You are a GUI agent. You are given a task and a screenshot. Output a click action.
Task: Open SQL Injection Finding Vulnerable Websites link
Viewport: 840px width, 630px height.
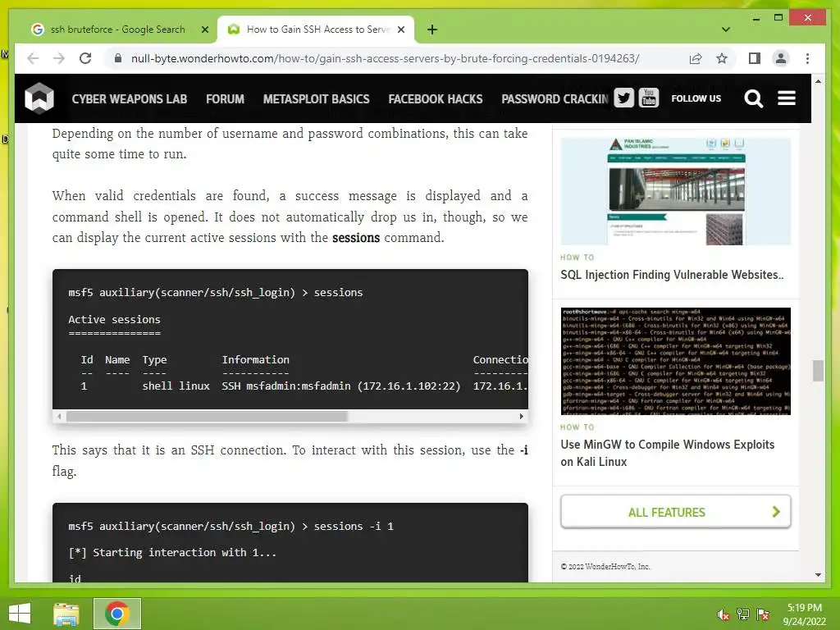click(x=672, y=275)
